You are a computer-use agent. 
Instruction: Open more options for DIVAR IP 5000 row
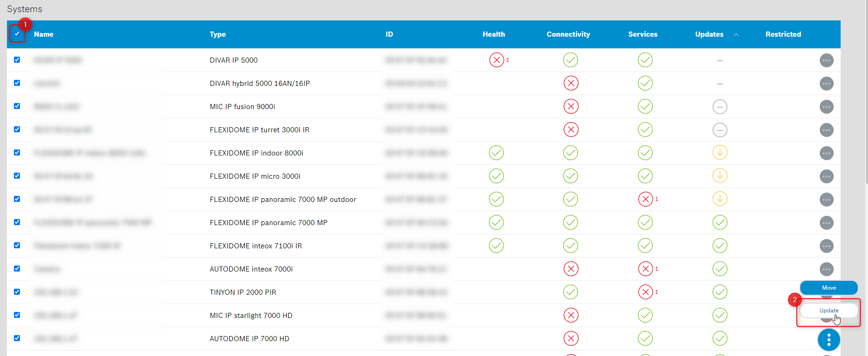[x=826, y=60]
